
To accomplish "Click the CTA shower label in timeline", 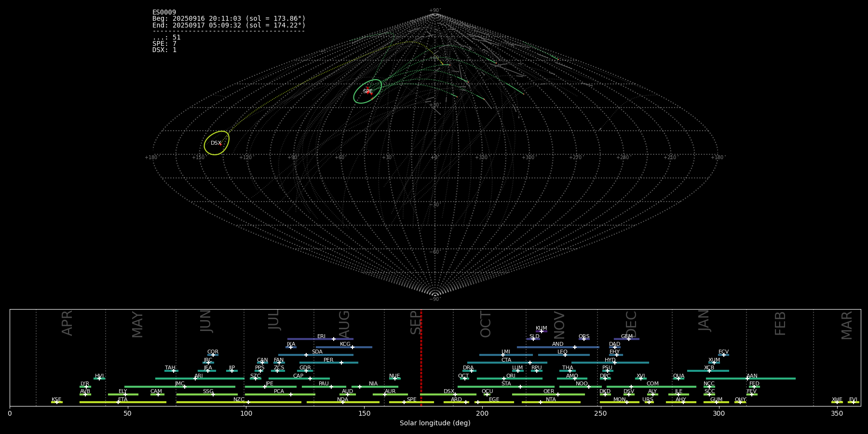I will tap(506, 360).
